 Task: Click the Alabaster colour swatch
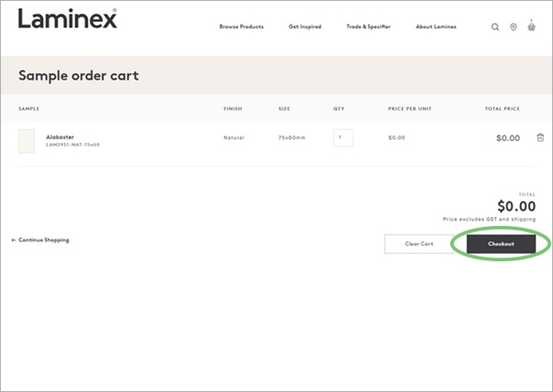point(27,141)
